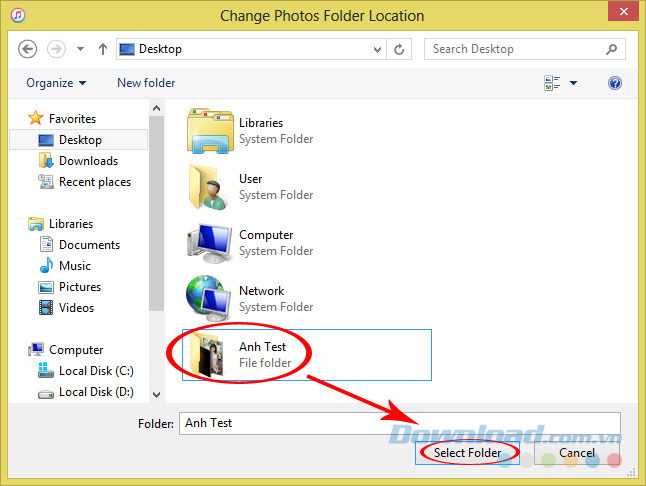The width and height of the screenshot is (646, 486).
Task: Open Downloads in the sidebar
Action: click(88, 161)
